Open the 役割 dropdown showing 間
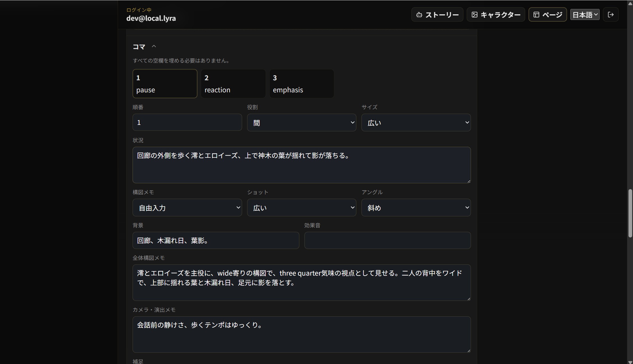The image size is (633, 364). point(302,122)
